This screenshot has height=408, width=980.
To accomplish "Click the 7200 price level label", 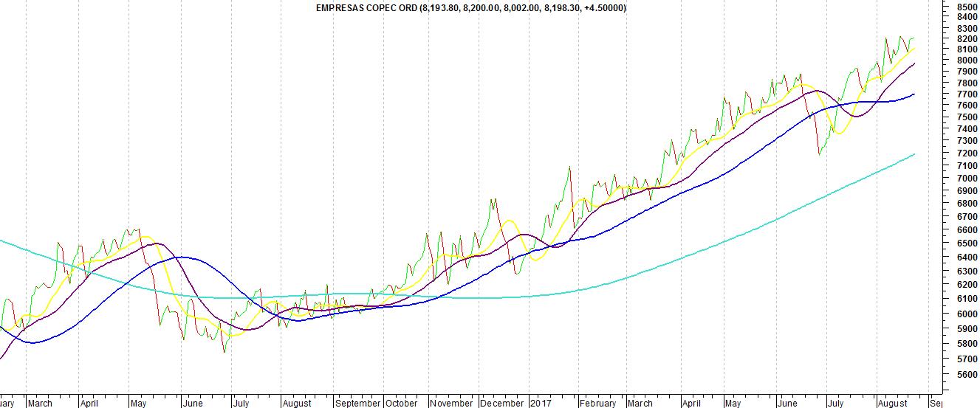I will [x=967, y=153].
